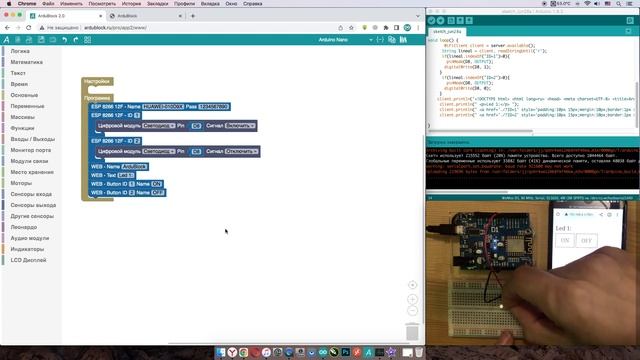This screenshot has height=360, width=640.
Task: Open the Другие сенсоры block category
Action: point(32,216)
